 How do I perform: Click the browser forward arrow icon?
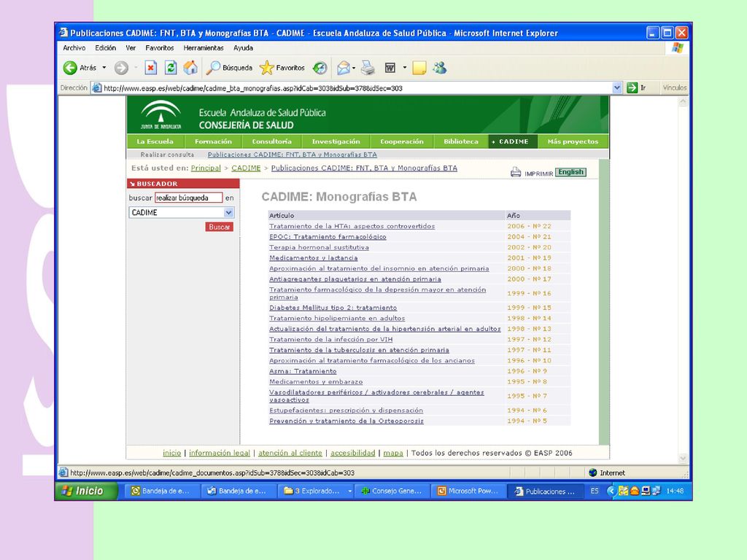pyautogui.click(x=122, y=68)
